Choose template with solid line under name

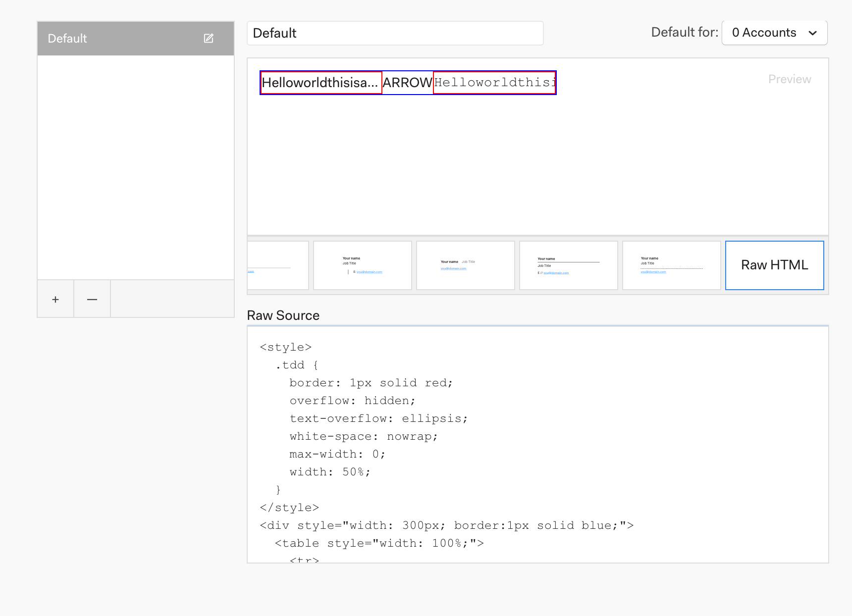point(569,265)
